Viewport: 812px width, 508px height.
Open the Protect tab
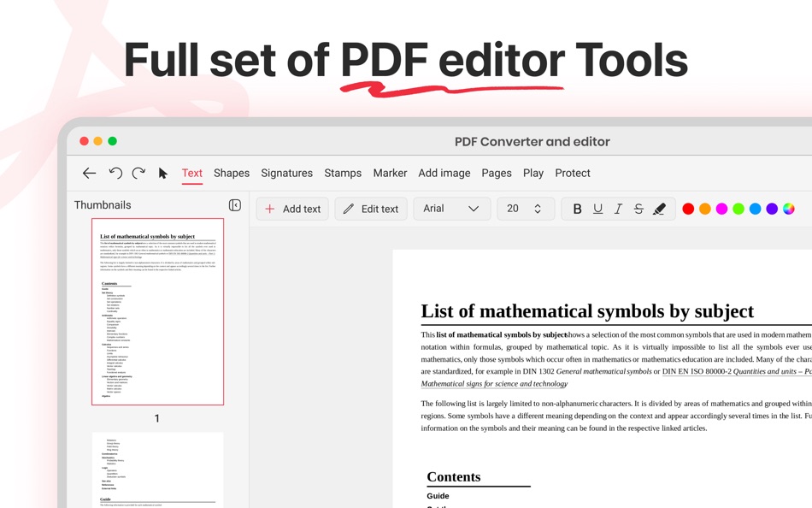pyautogui.click(x=572, y=173)
